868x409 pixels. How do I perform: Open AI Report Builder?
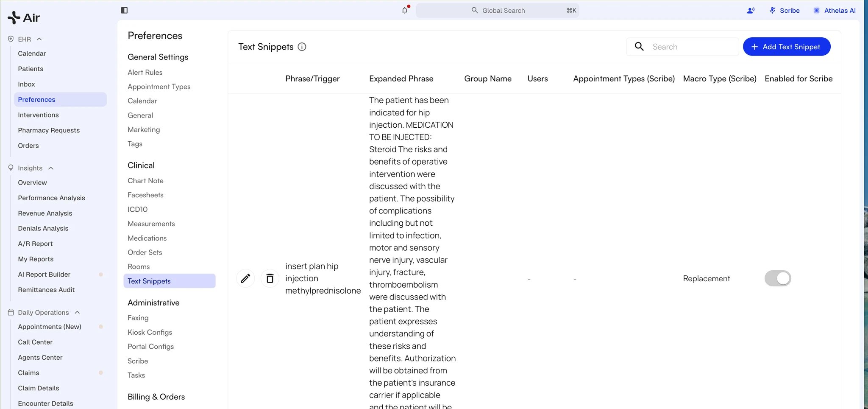coord(44,275)
